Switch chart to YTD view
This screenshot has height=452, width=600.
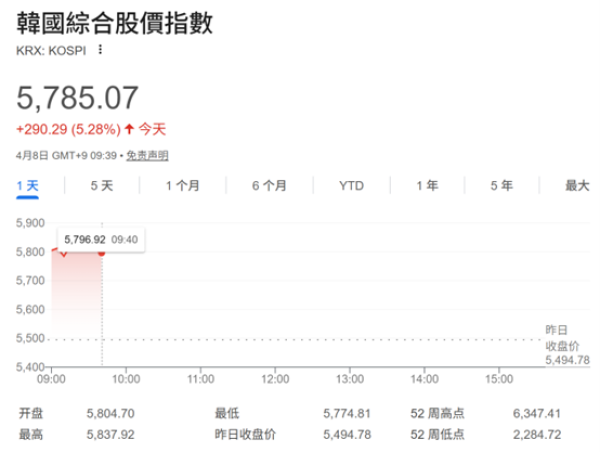pyautogui.click(x=351, y=185)
